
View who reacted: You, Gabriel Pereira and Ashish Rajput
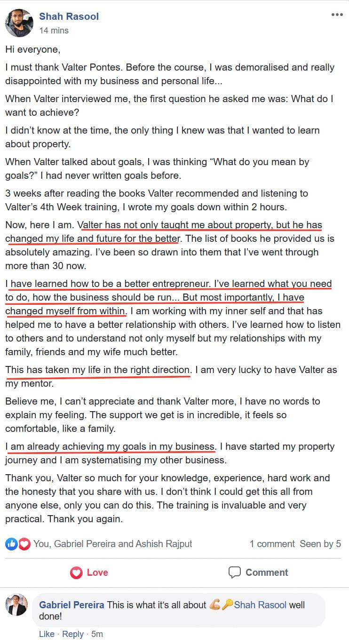click(113, 544)
